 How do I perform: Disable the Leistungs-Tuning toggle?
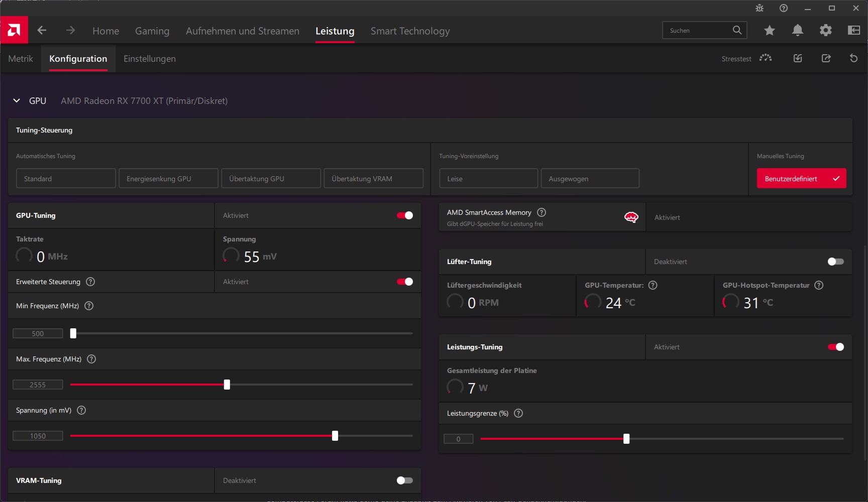[836, 347]
